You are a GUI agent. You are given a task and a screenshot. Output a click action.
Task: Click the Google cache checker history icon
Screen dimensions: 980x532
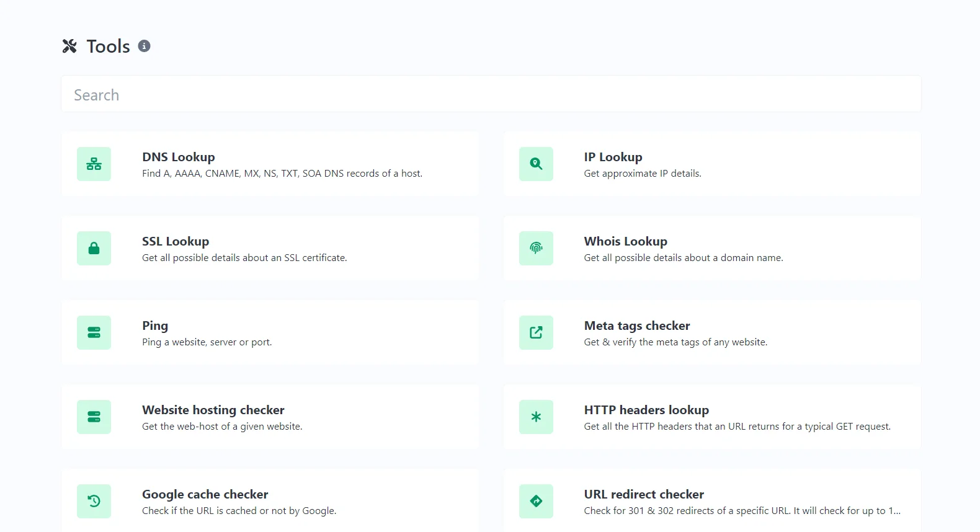[94, 501]
